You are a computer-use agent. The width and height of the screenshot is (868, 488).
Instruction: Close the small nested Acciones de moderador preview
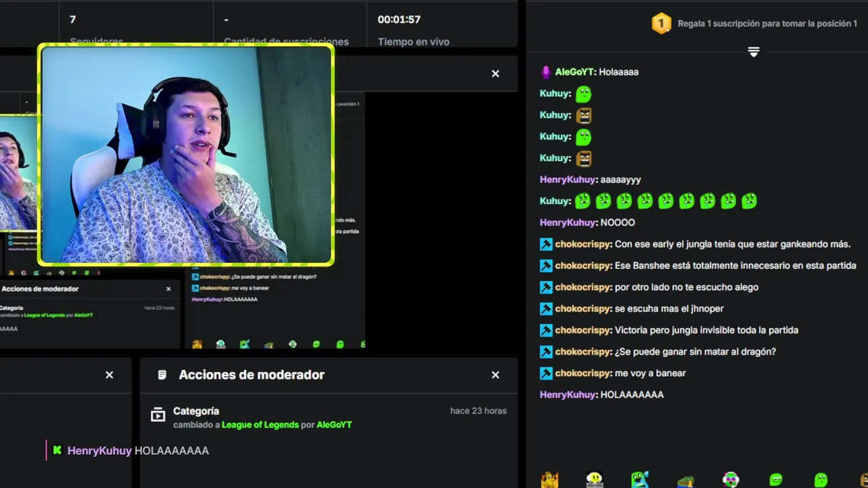168,289
